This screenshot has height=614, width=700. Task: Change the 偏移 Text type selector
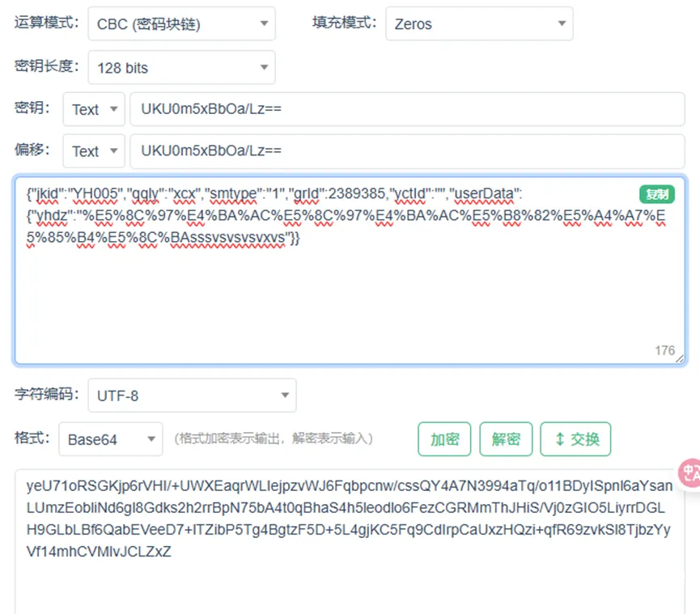pyautogui.click(x=94, y=151)
